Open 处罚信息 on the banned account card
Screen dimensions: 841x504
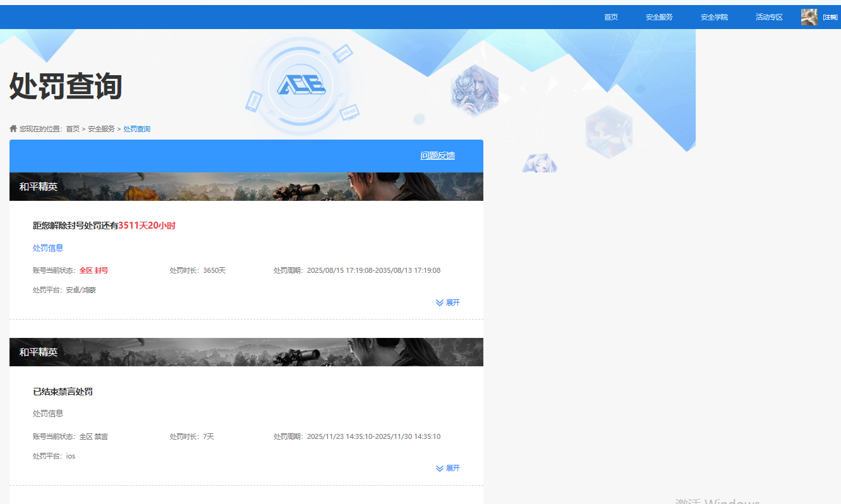[x=48, y=248]
